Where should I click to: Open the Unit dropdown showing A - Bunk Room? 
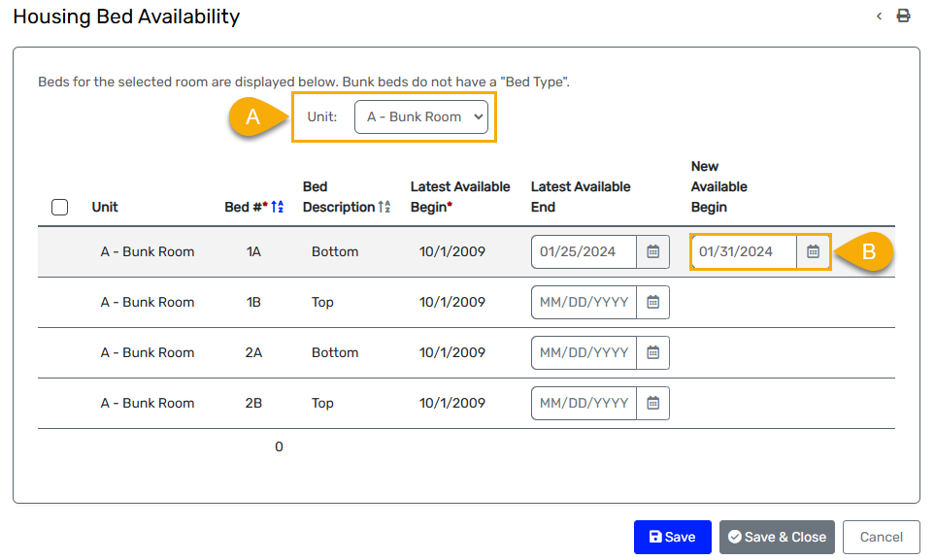(x=421, y=116)
